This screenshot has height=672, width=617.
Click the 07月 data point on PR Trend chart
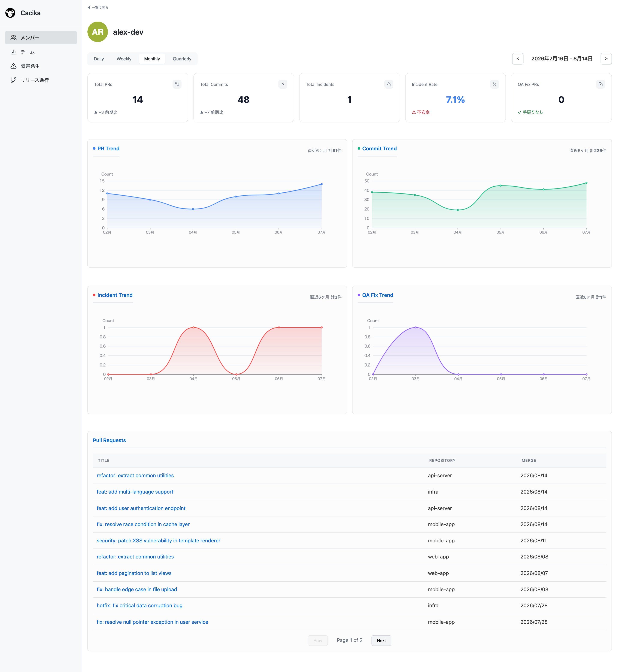(322, 184)
